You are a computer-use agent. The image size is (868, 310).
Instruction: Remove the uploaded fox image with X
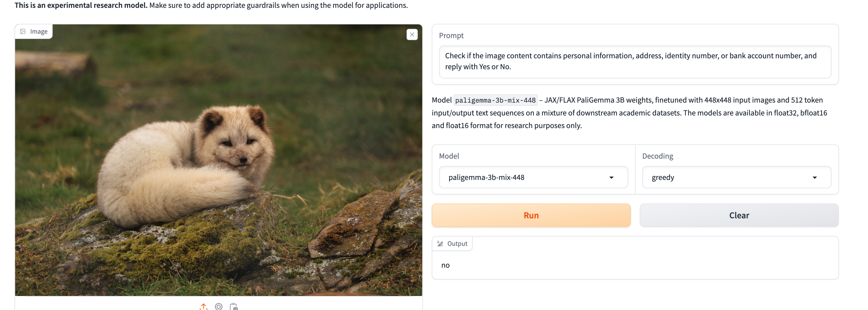412,34
